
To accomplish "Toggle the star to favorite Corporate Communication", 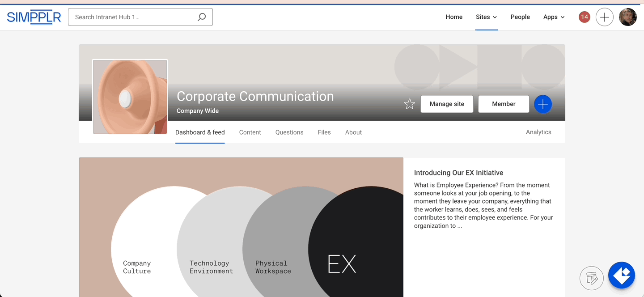I will click(x=409, y=103).
